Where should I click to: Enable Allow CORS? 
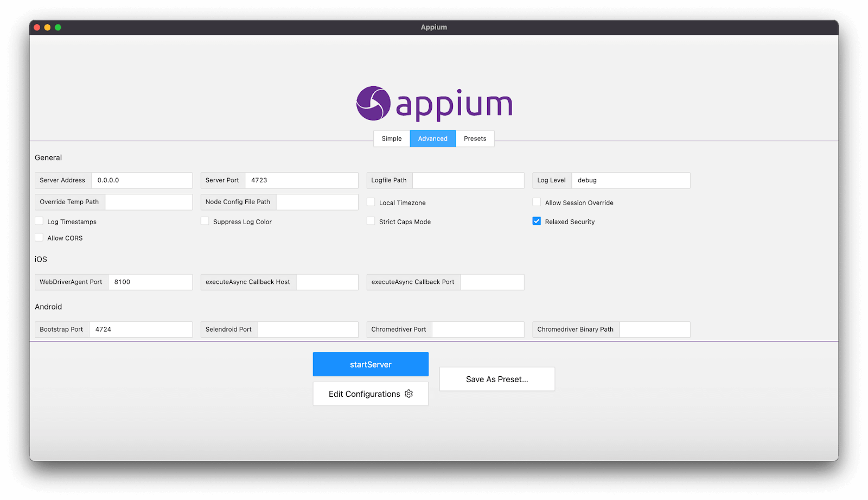39,237
